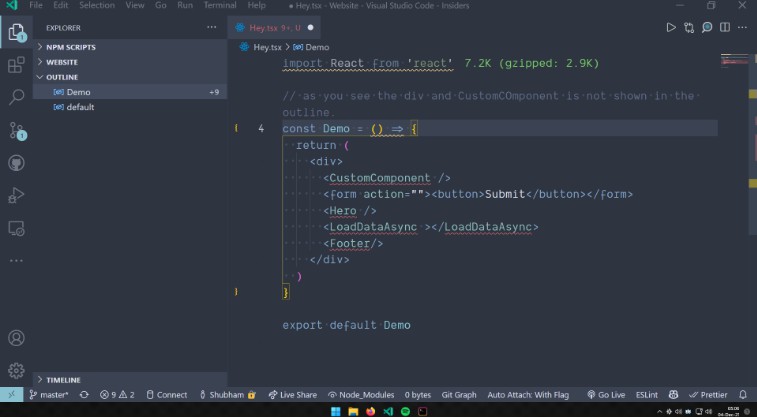This screenshot has width=757, height=417.
Task: Expand the WEBSITE folder section
Action: (62, 62)
